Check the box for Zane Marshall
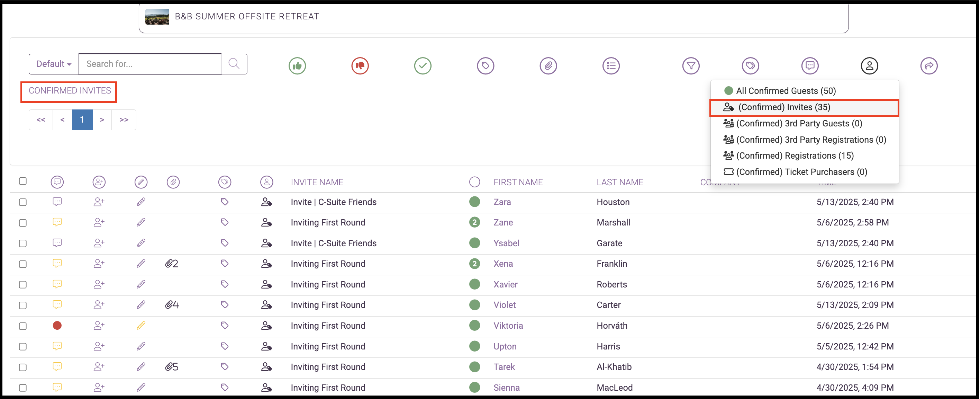Viewport: 980px width, 399px height. click(x=23, y=223)
